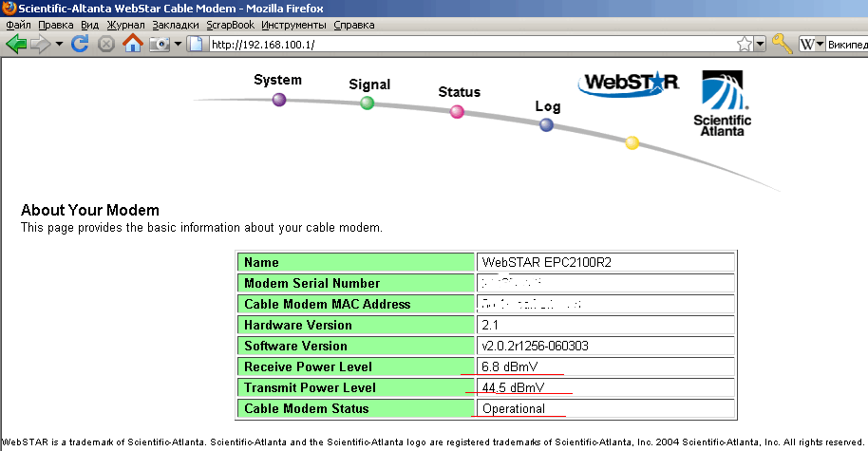Open back/forward history dropdown arrow

[x=59, y=45]
